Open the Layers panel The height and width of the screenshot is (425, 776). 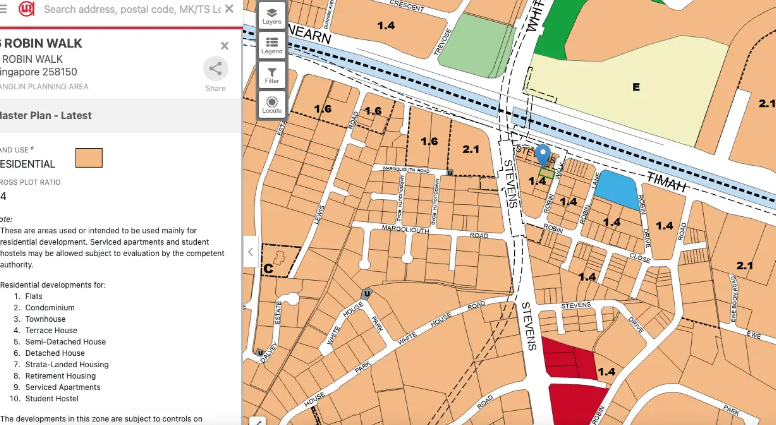(x=271, y=14)
